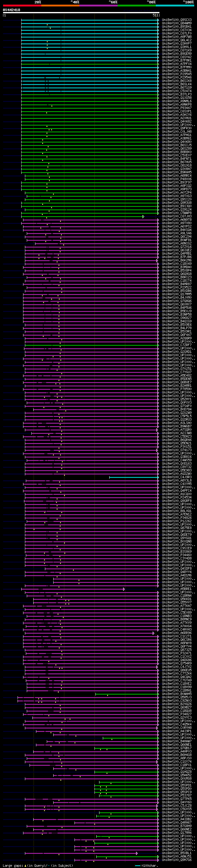
Task: Select the UniRef100_Q3HVL1 label
Action: coord(177,47)
